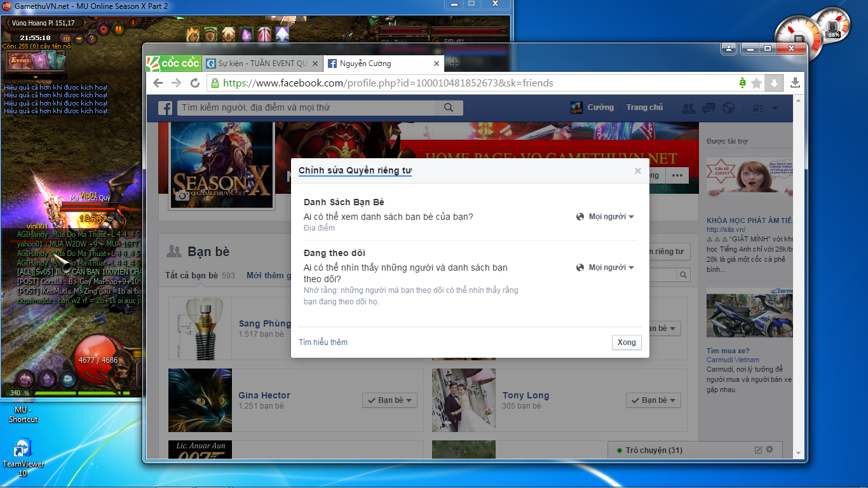Click the Facebook search input field
The height and width of the screenshot is (488, 868).
click(x=311, y=108)
